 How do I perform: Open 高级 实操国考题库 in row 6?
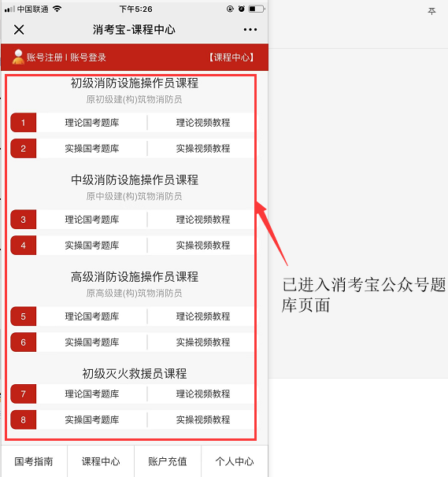tap(92, 342)
